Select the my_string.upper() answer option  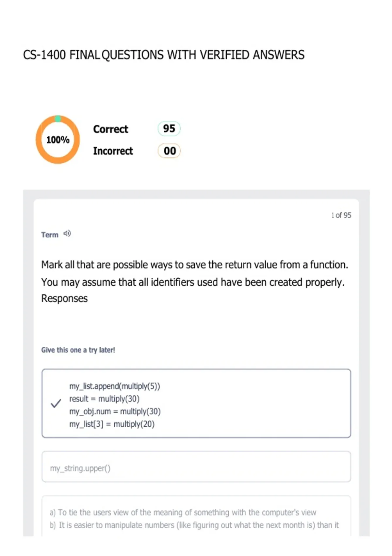[196, 467]
